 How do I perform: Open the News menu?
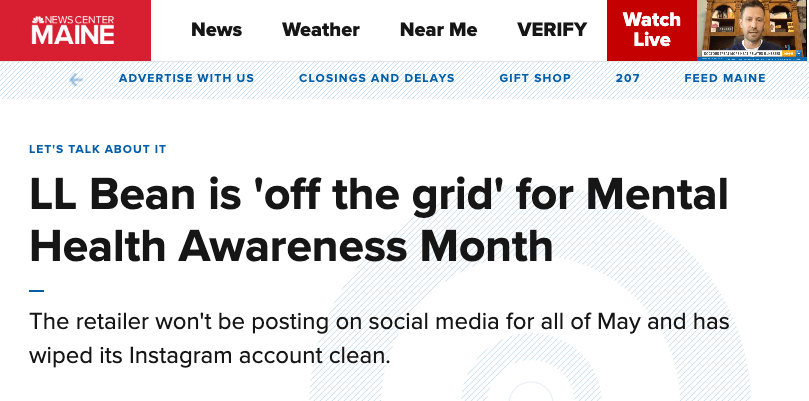click(216, 30)
